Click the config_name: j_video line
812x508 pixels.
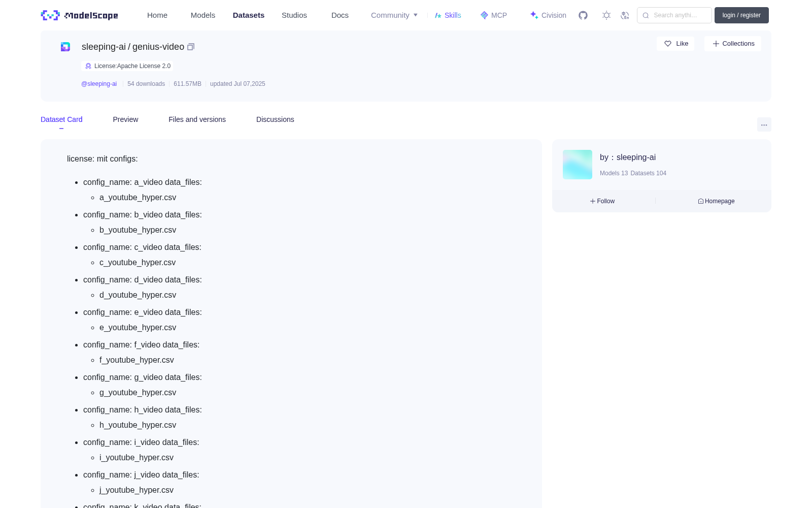point(141,475)
